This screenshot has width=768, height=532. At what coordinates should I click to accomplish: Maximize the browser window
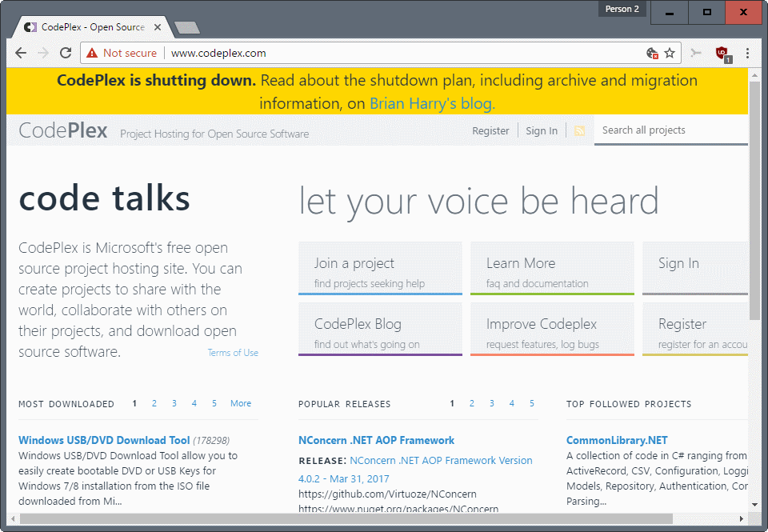(706, 12)
